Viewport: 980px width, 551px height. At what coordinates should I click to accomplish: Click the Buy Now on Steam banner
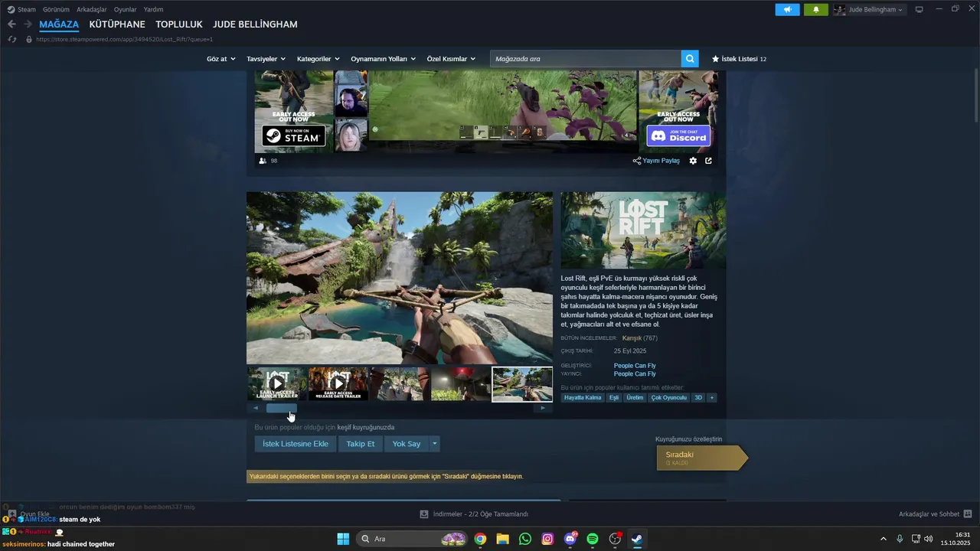(x=294, y=136)
